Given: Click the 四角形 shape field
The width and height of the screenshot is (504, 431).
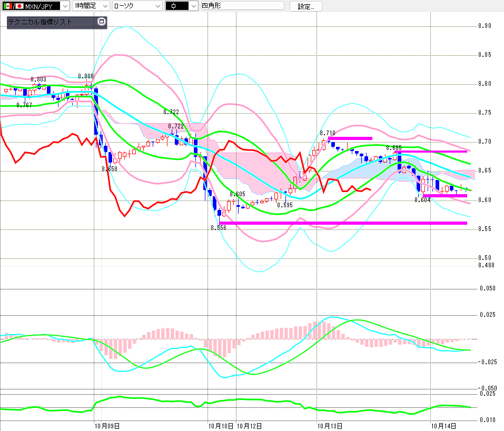Looking at the screenshot, I should [x=242, y=6].
